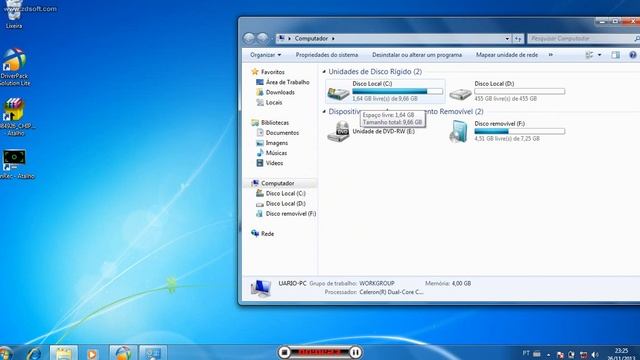The width and height of the screenshot is (640, 360).
Task: Click the WORKGROUP value in details pane
Action: [377, 283]
